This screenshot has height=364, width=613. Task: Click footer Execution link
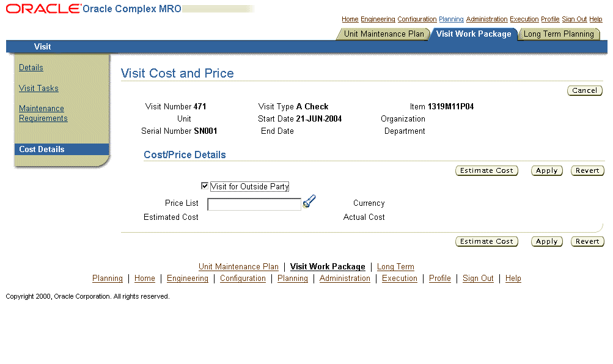(x=400, y=278)
